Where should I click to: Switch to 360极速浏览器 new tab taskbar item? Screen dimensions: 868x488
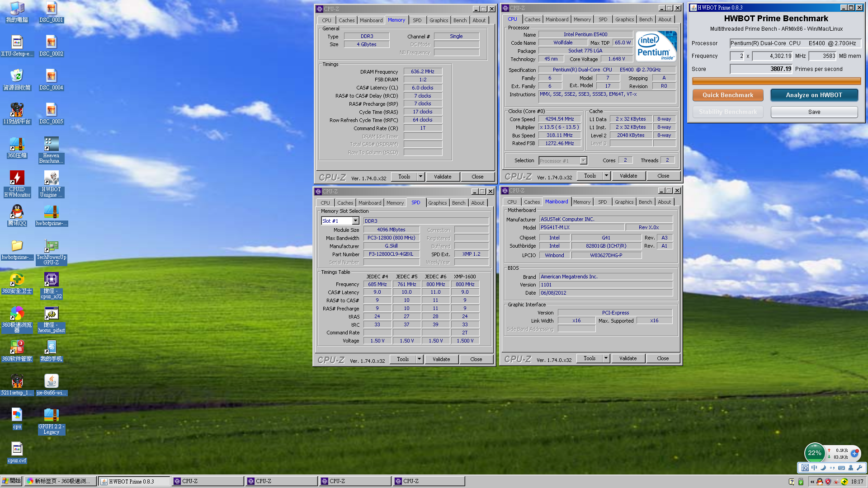click(61, 481)
